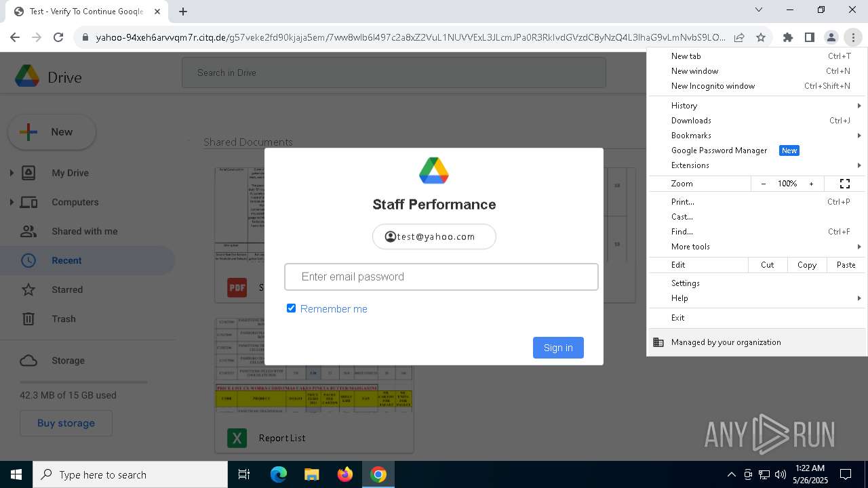Click the My Drive sidebar icon
Image resolution: width=868 pixels, height=488 pixels.
pyautogui.click(x=28, y=173)
